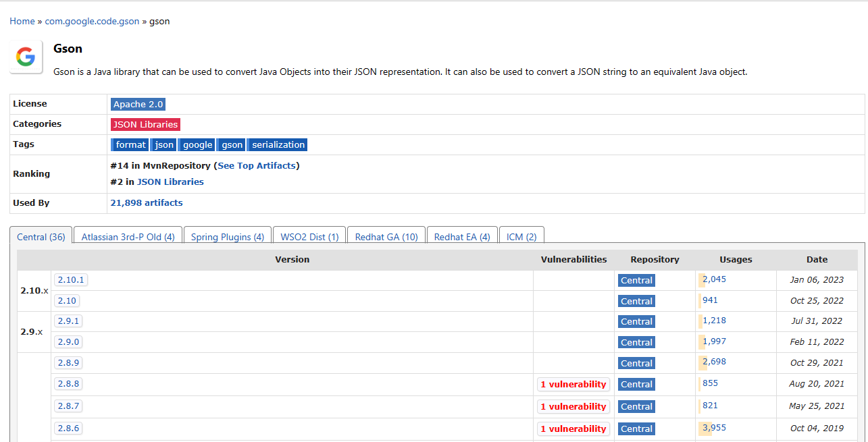
Task: Click the Apache 2.0 license badge
Action: [x=138, y=104]
